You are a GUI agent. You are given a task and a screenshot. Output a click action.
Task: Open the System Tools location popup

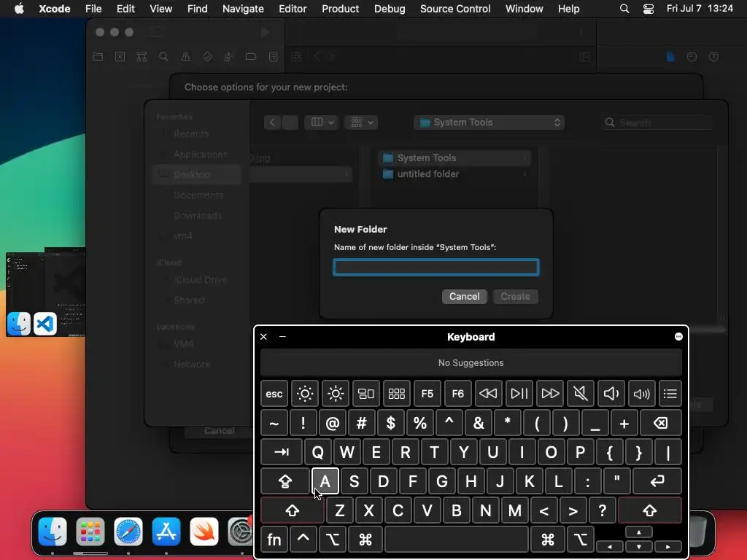tap(489, 122)
